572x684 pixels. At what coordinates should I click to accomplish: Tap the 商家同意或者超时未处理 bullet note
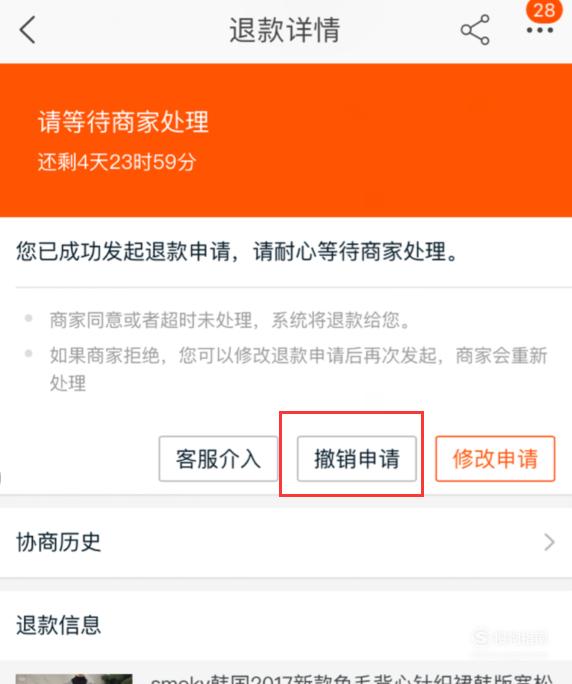[230, 320]
